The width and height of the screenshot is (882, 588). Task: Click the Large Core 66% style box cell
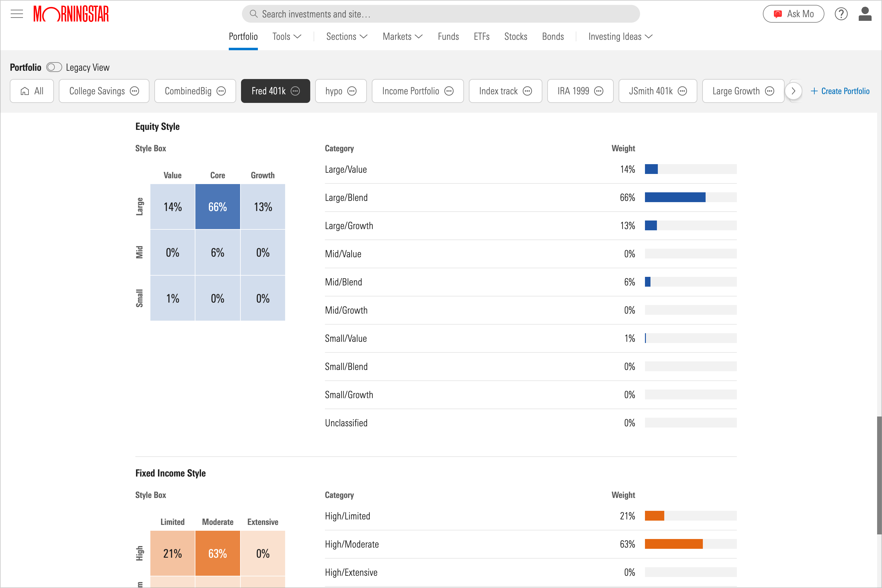click(x=217, y=207)
